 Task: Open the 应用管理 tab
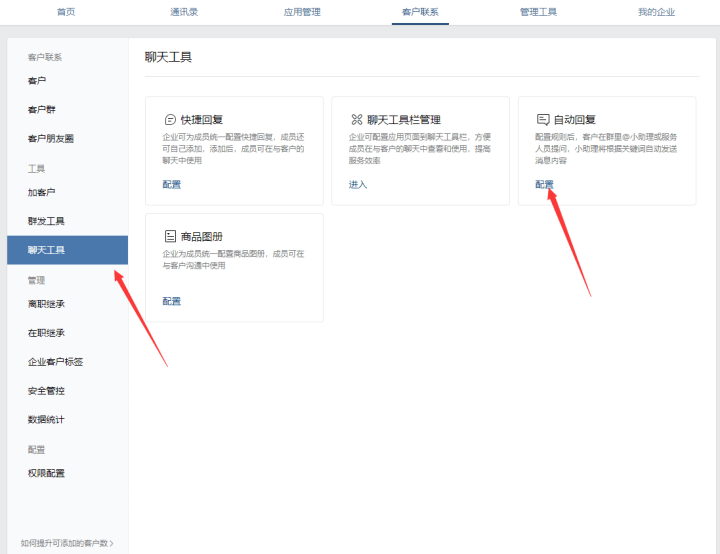tap(302, 12)
